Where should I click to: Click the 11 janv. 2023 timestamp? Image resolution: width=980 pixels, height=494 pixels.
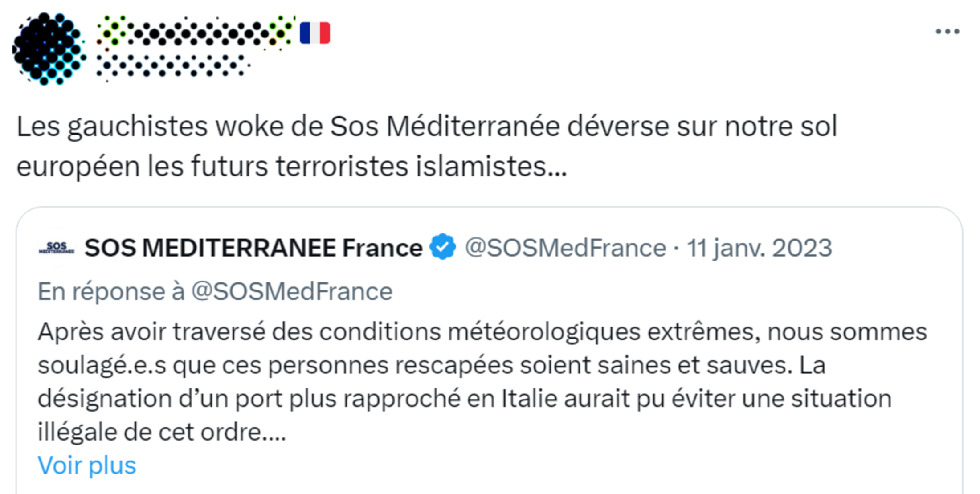coord(759,248)
